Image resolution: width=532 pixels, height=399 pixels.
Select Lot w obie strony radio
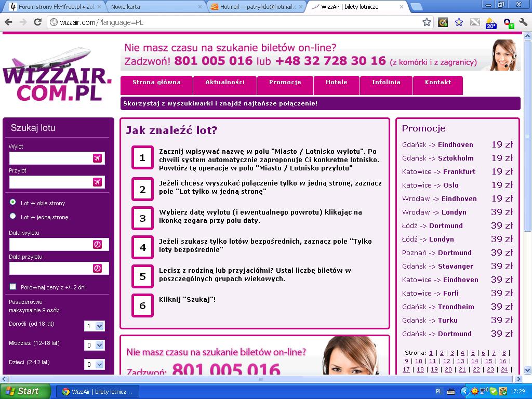(x=13, y=202)
